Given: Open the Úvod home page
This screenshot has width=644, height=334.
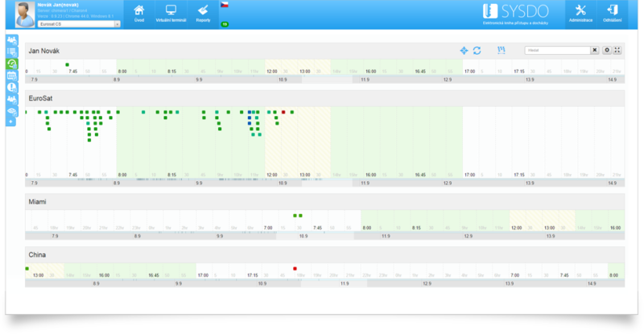Looking at the screenshot, I should [139, 14].
